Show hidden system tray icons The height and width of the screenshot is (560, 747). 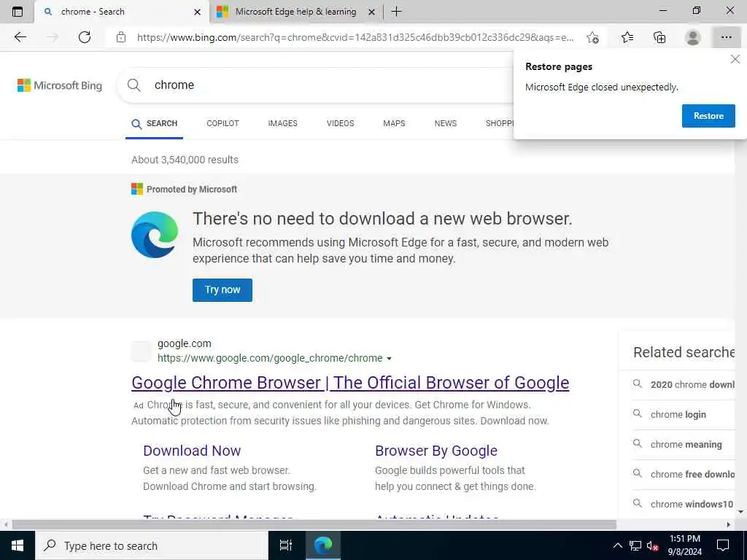point(617,545)
